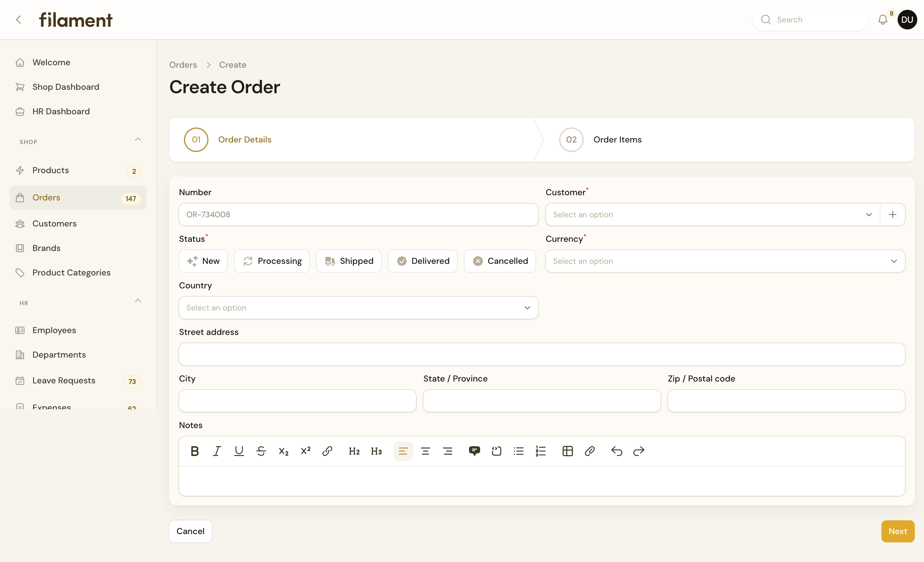
Task: Toggle underline formatting in Notes toolbar
Action: tap(239, 451)
